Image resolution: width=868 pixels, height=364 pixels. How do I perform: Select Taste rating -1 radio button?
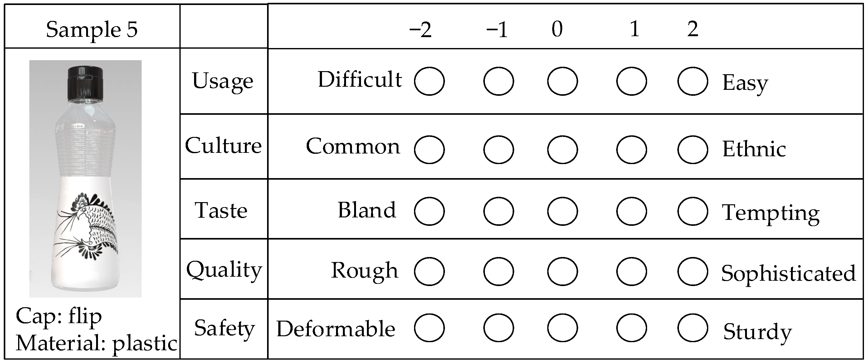click(x=498, y=211)
